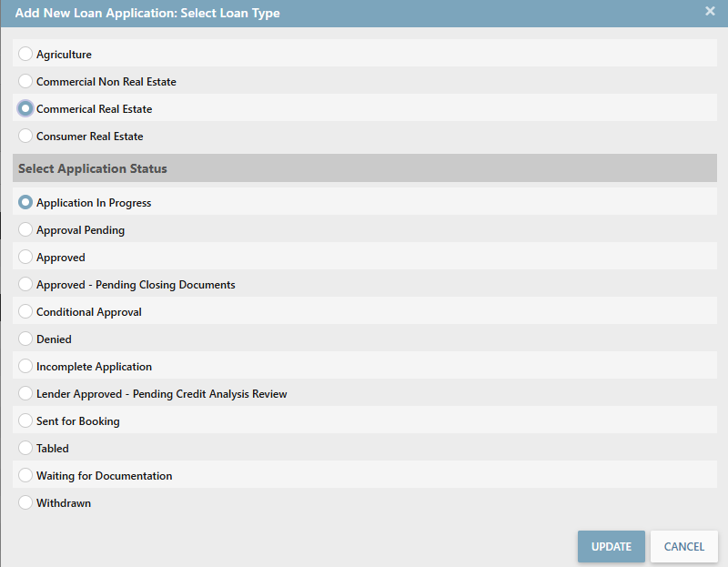This screenshot has width=728, height=567.
Task: Choose the Approved status option
Action: pyautogui.click(x=25, y=258)
